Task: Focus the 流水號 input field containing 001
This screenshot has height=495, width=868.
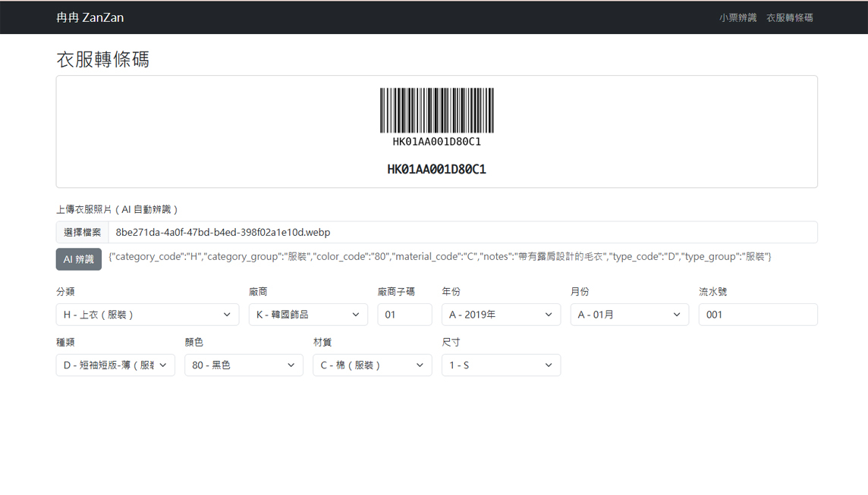Action: (x=758, y=315)
